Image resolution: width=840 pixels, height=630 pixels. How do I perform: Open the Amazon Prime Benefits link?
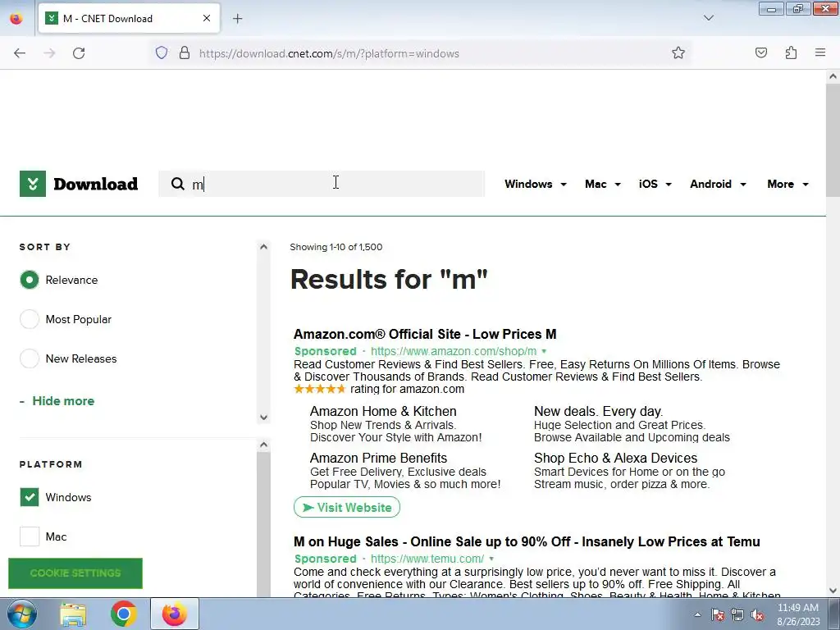click(x=378, y=458)
